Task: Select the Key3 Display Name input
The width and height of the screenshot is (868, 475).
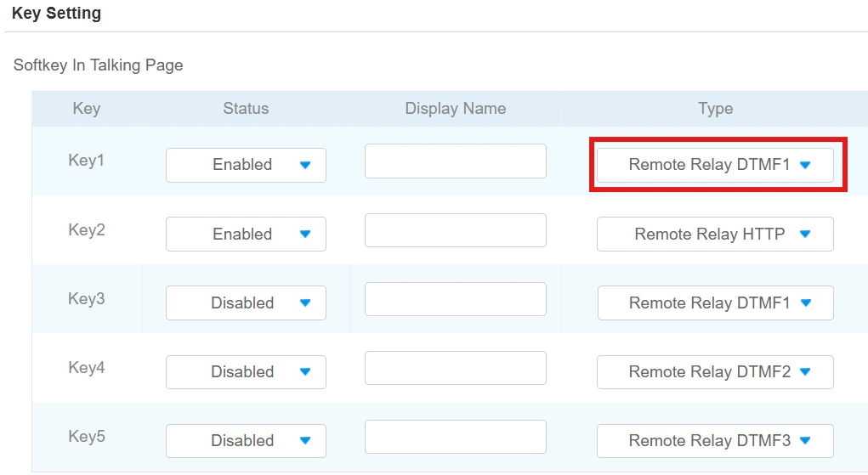Action: tap(455, 299)
